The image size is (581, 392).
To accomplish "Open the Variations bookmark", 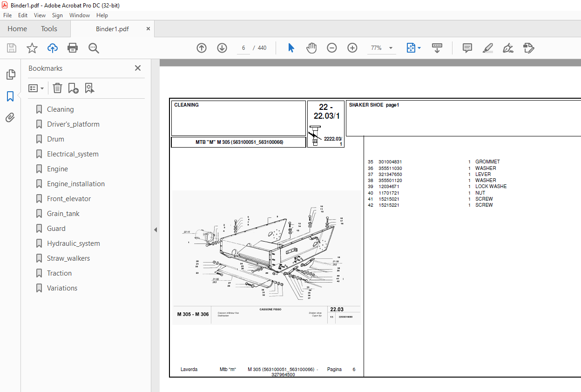I will click(62, 288).
